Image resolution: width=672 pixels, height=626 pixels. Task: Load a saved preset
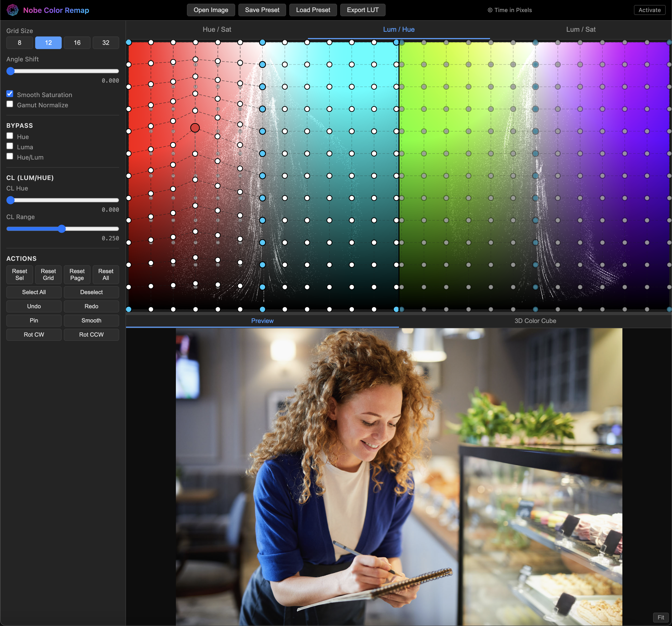coord(313,10)
